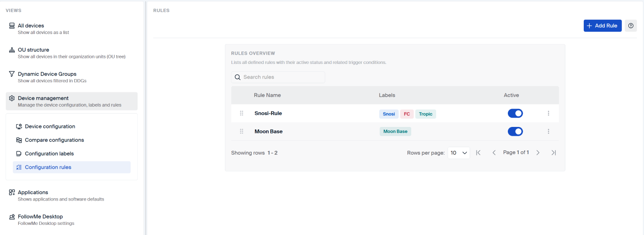Select Compare configurations in sidebar

pyautogui.click(x=54, y=140)
